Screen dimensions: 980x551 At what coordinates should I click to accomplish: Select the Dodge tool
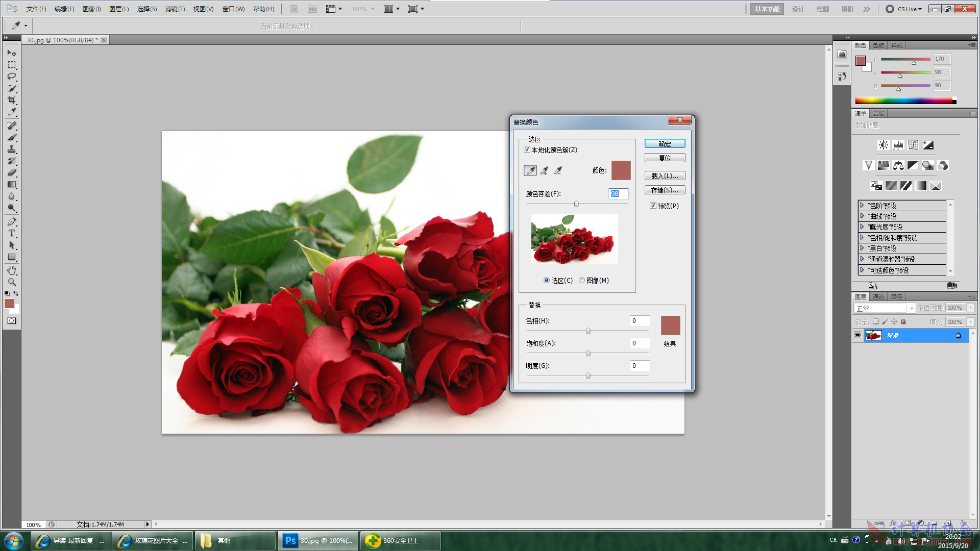pyautogui.click(x=11, y=208)
